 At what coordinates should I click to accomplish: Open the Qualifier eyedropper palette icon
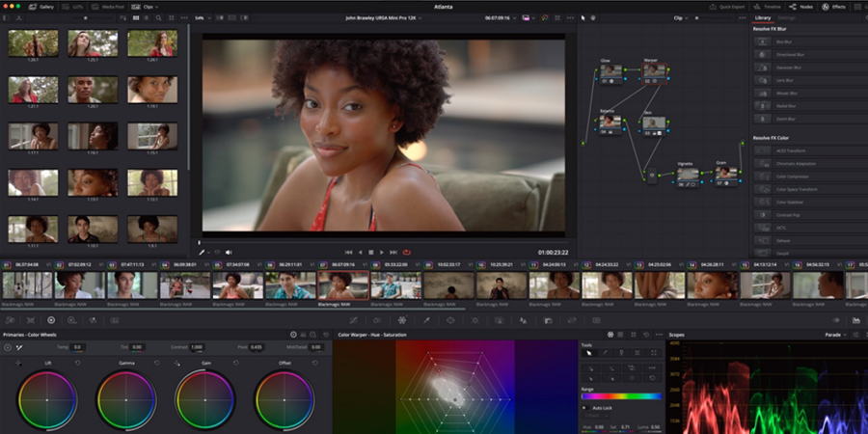[427, 320]
